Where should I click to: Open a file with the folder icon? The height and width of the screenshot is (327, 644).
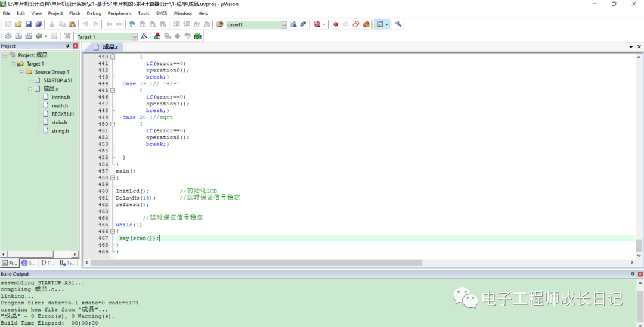tap(18, 24)
